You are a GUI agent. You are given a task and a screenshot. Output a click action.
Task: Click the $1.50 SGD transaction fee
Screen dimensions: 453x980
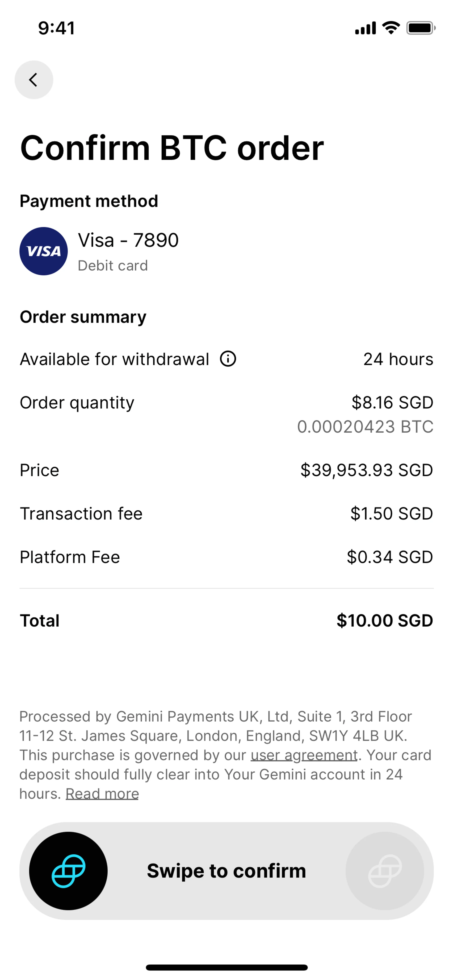coord(391,514)
